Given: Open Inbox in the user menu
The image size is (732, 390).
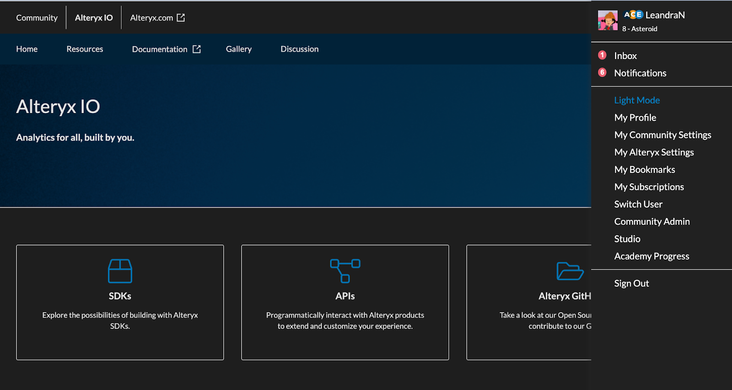Looking at the screenshot, I should click(625, 56).
